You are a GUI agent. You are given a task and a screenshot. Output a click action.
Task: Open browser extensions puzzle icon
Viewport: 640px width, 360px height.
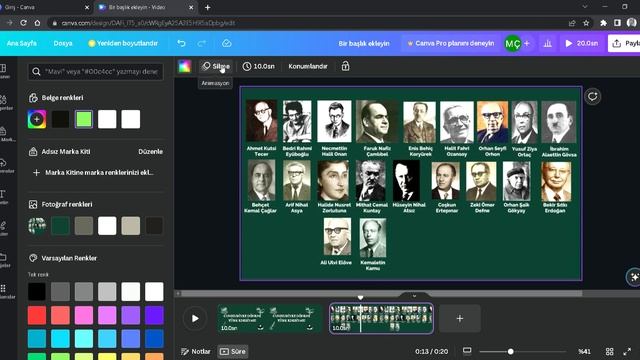tap(603, 23)
